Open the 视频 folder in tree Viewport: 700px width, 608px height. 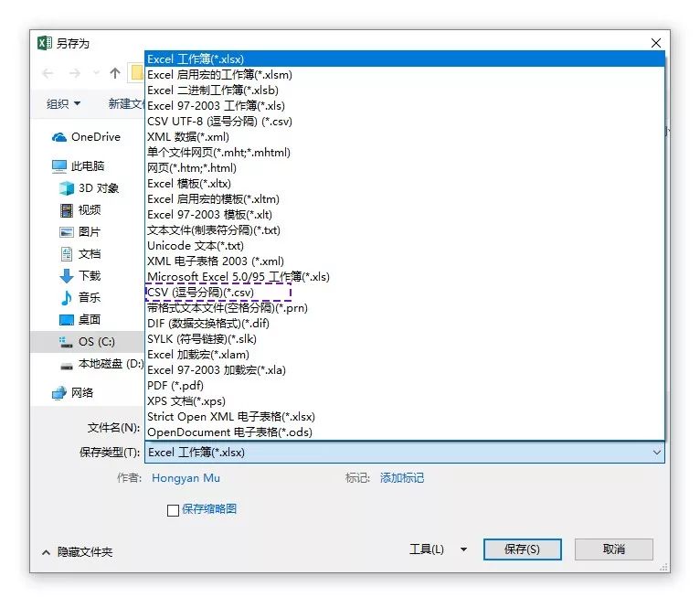tap(90, 210)
